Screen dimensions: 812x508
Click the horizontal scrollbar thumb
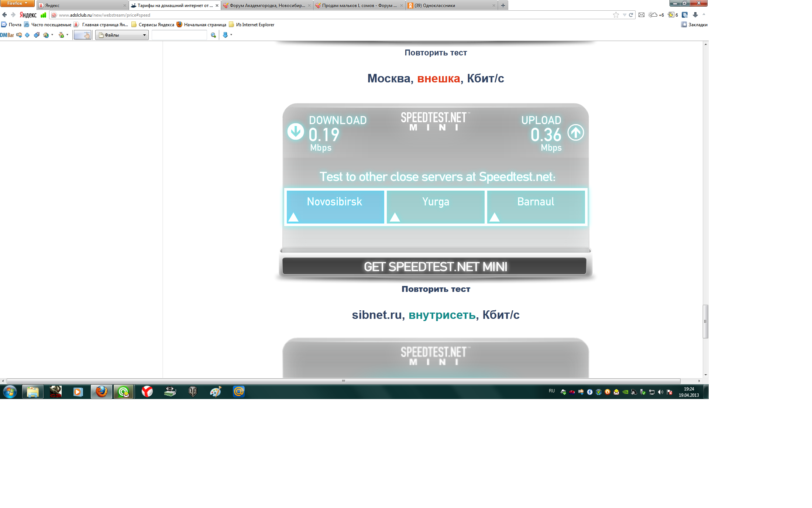343,381
